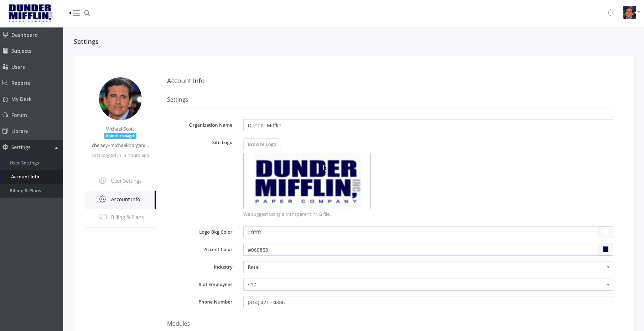Click the Subjects icon in sidebar
The height and width of the screenshot is (331, 644).
tap(5, 51)
